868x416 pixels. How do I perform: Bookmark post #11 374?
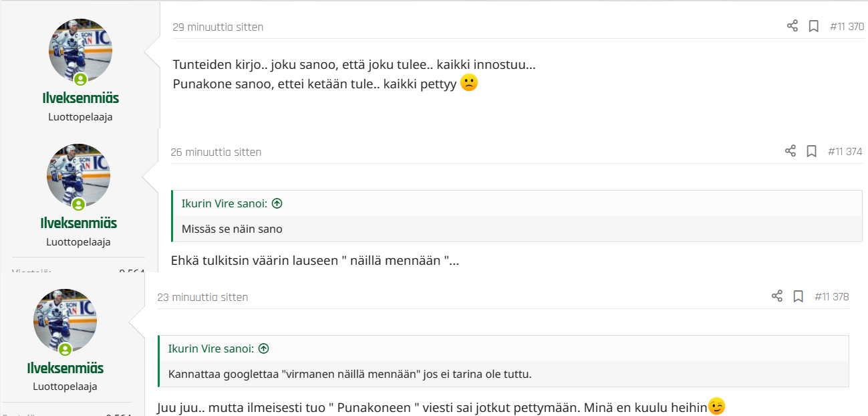pos(811,151)
